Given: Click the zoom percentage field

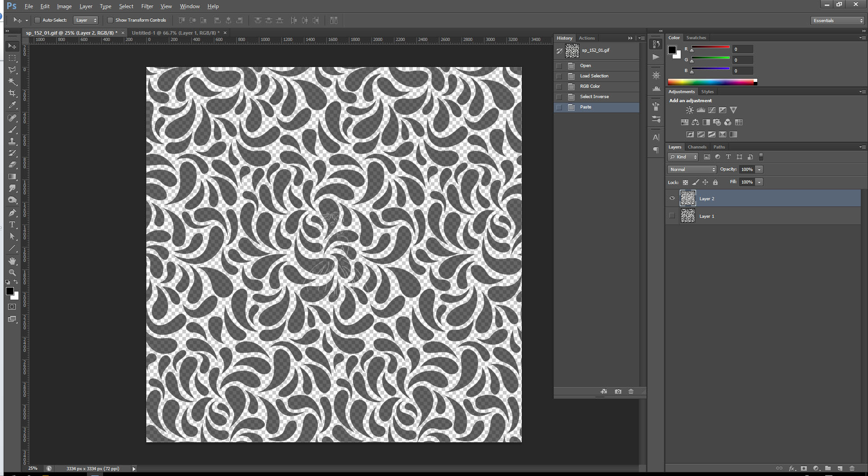Looking at the screenshot, I should pyautogui.click(x=33, y=469).
